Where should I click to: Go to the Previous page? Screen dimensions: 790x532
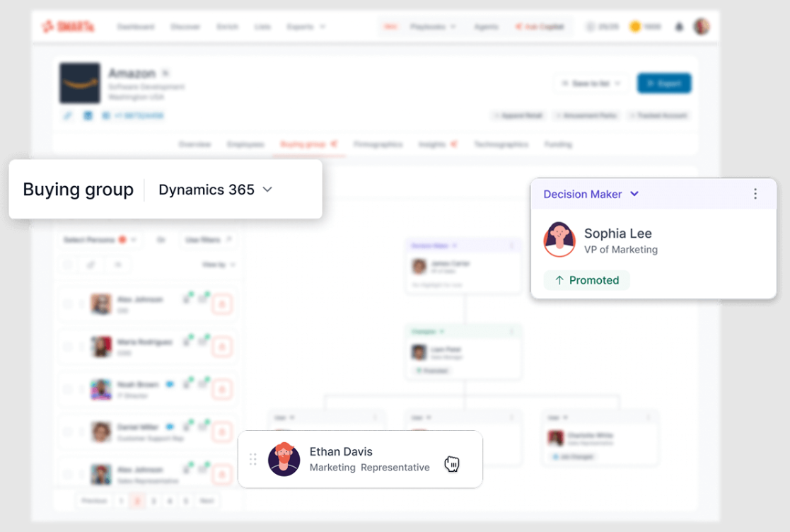pos(94,501)
